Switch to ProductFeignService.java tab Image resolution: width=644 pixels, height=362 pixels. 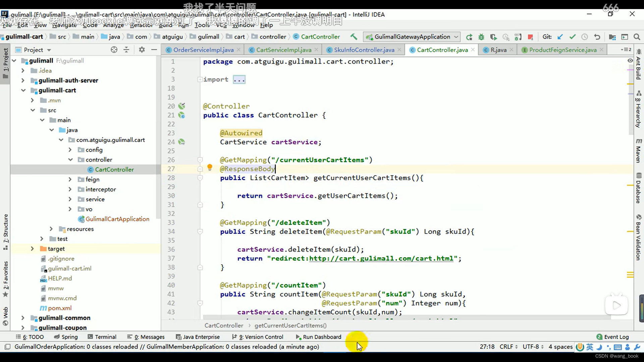point(563,50)
